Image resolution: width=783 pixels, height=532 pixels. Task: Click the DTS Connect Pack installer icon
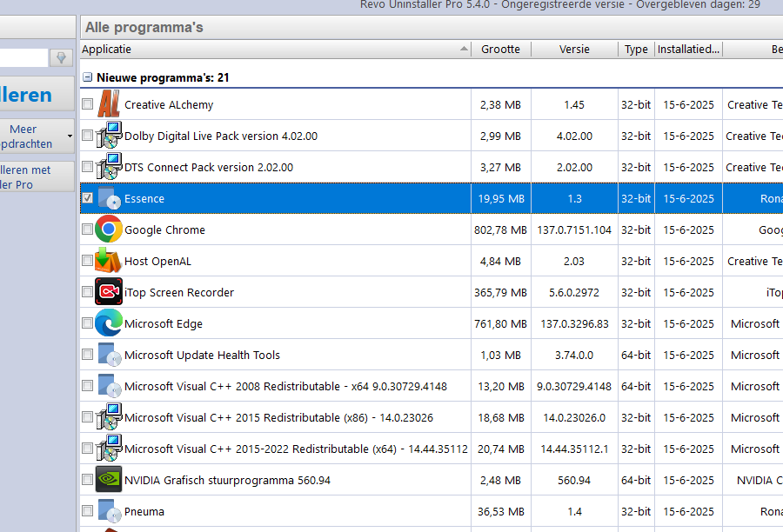point(109,167)
